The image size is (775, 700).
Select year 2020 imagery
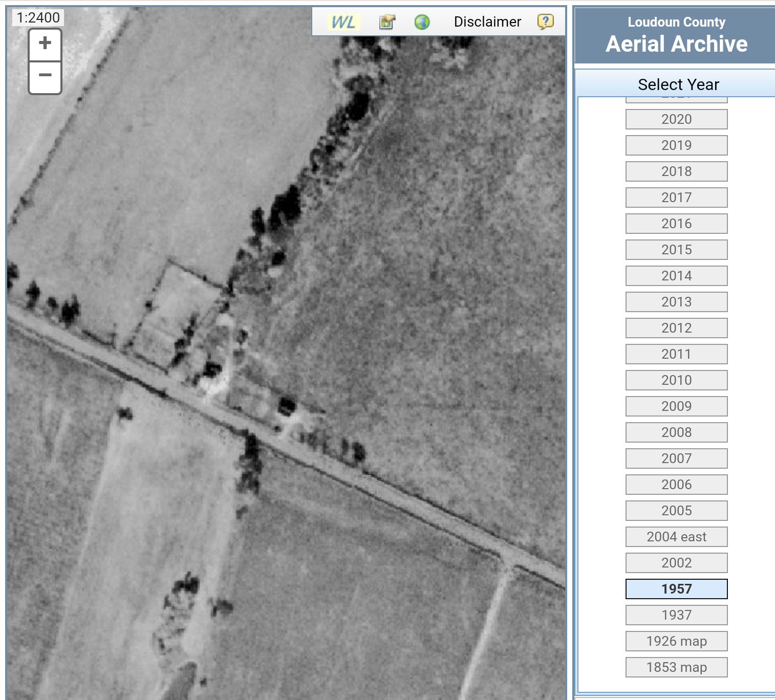pyautogui.click(x=676, y=119)
